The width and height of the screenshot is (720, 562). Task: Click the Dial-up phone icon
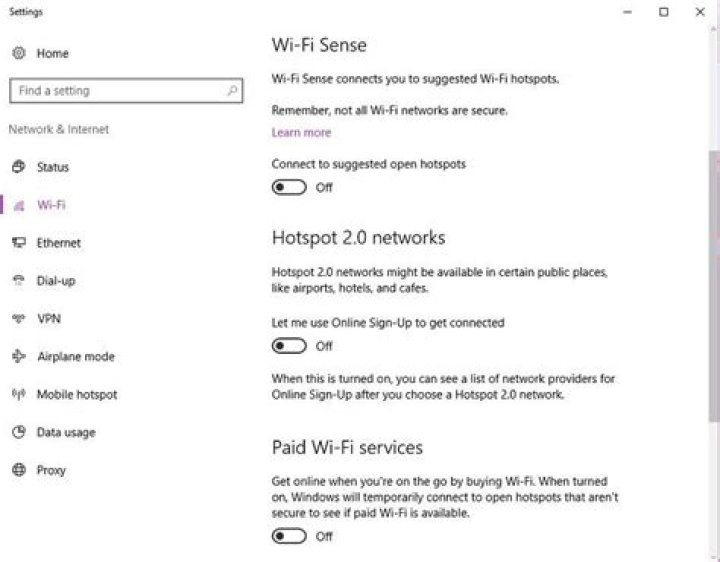pos(18,281)
